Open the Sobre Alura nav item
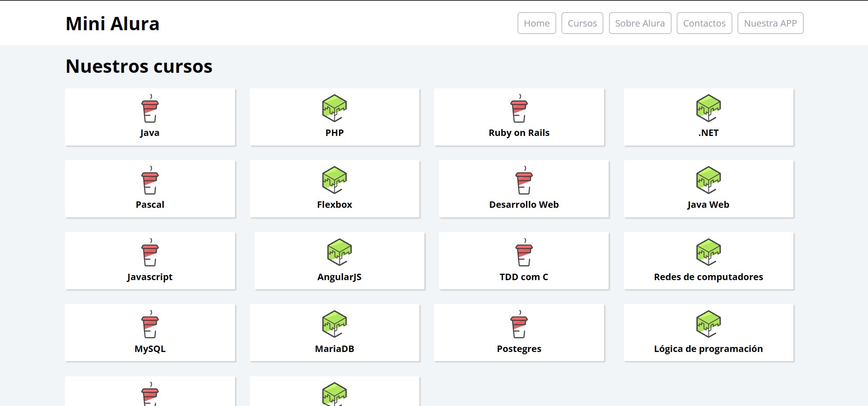Image resolution: width=868 pixels, height=406 pixels. coord(640,23)
